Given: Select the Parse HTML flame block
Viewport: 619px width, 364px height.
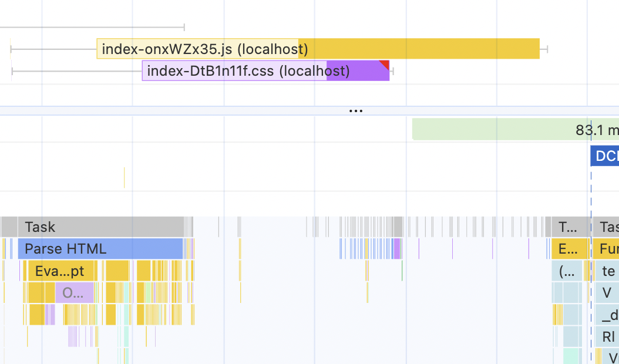Looking at the screenshot, I should 100,249.
